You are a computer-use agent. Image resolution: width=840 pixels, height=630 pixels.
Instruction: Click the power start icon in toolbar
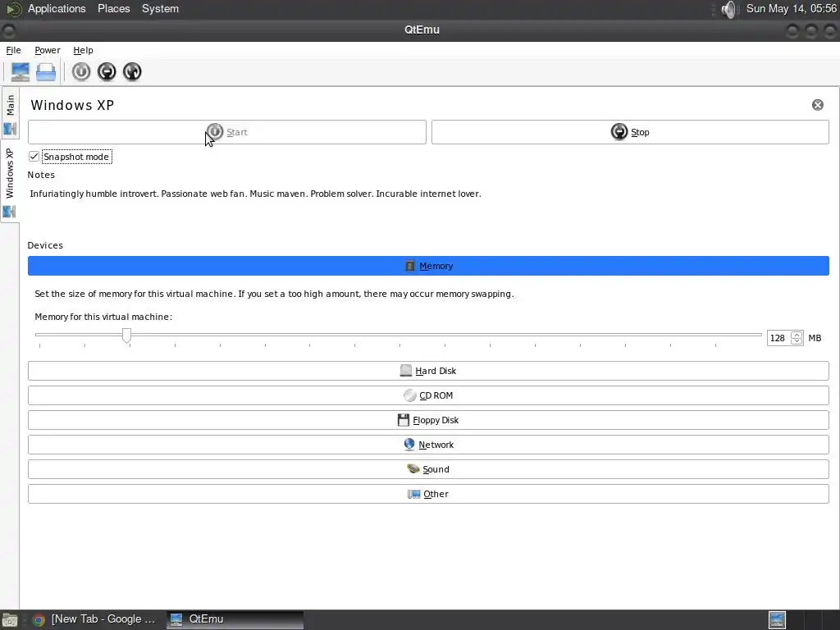pyautogui.click(x=81, y=72)
